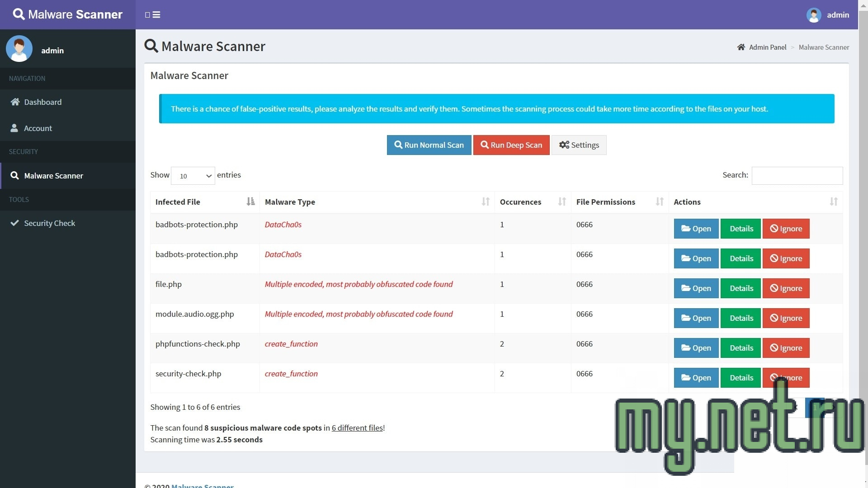Open Dashboard from the sidebar
The height and width of the screenshot is (488, 868).
tap(42, 102)
